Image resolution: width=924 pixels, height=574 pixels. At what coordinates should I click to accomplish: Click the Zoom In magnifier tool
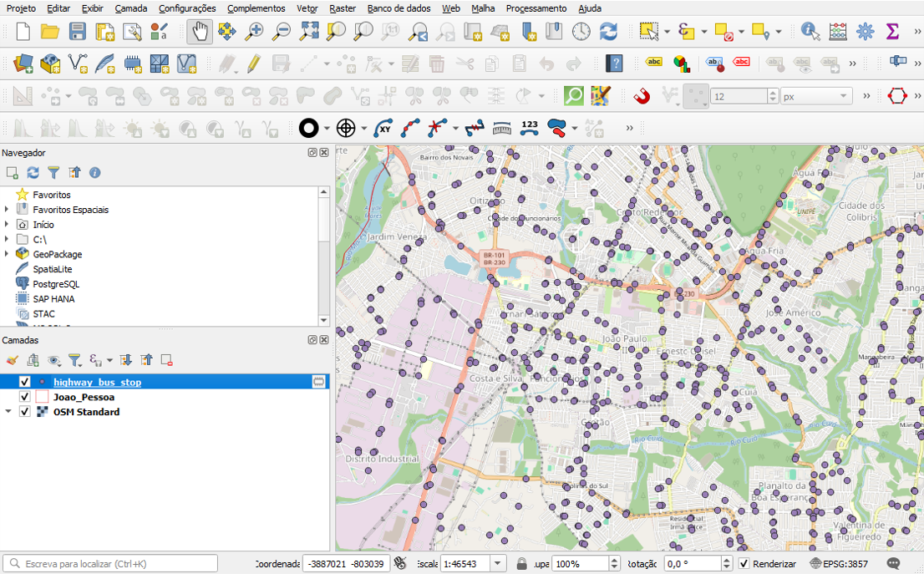[x=254, y=32]
